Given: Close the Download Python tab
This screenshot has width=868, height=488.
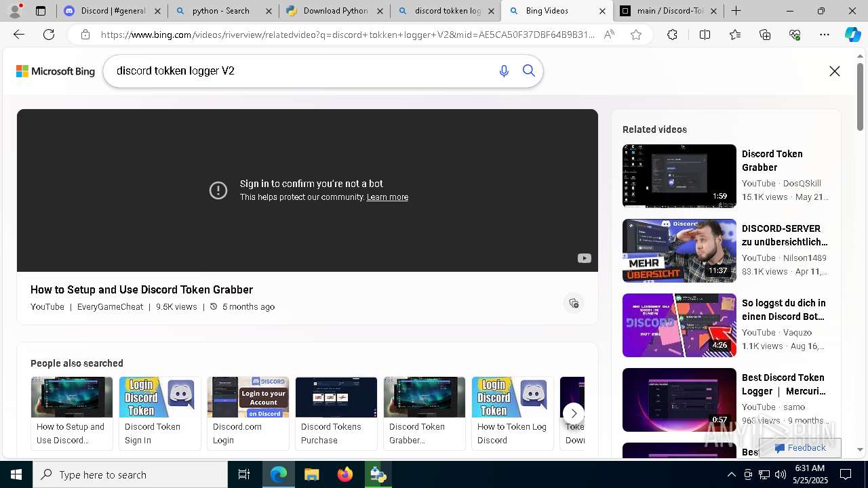Looking at the screenshot, I should [380, 11].
